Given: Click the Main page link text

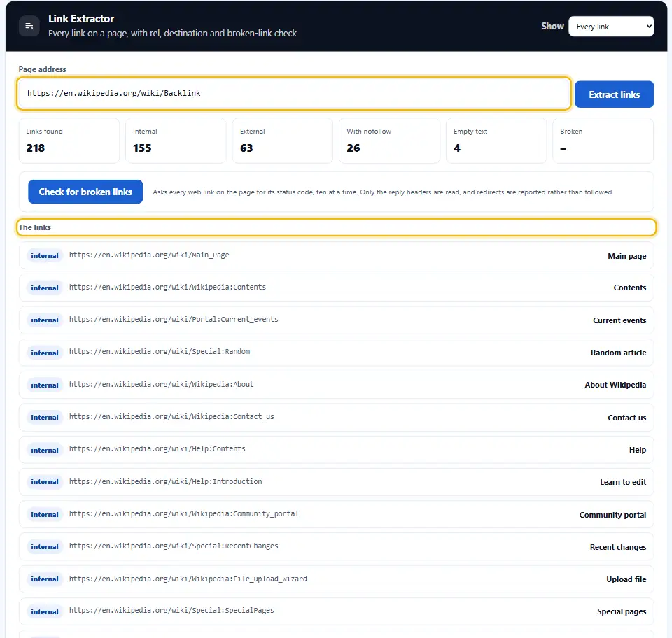Looking at the screenshot, I should (626, 256).
